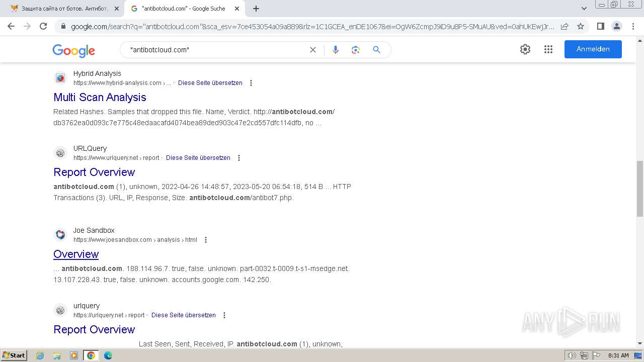Click the volume tray icon
The height and width of the screenshot is (362, 644).
point(572,355)
